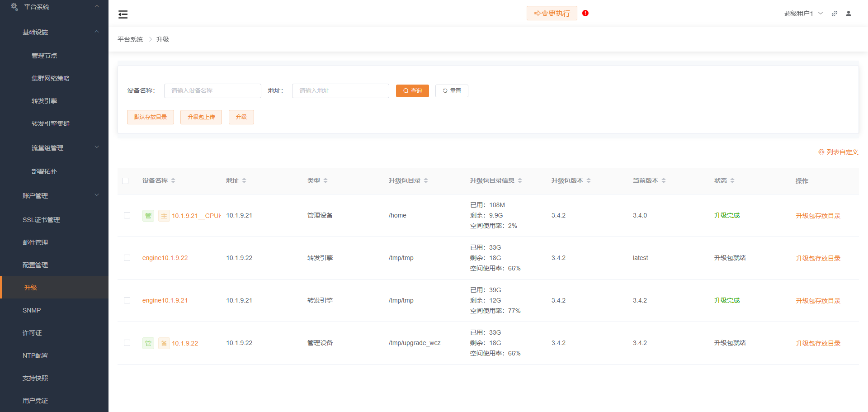
Task: Click the 升级包上传 button
Action: pos(201,117)
